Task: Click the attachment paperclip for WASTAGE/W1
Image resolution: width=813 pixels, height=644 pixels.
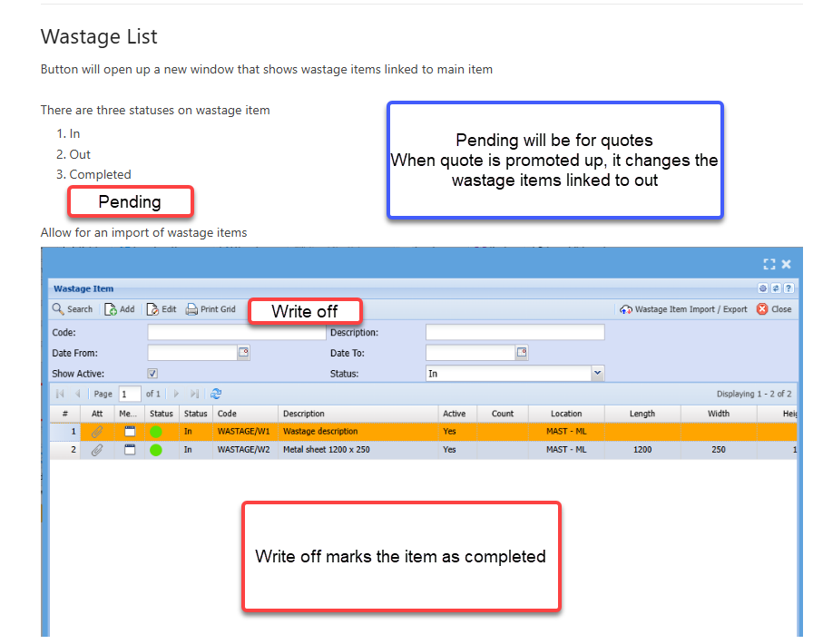Action: tap(97, 432)
